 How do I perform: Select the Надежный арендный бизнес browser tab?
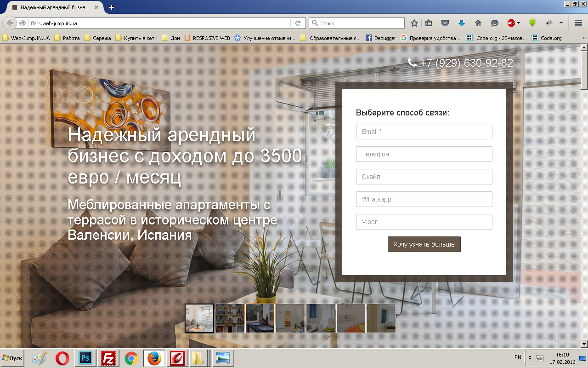[x=56, y=7]
